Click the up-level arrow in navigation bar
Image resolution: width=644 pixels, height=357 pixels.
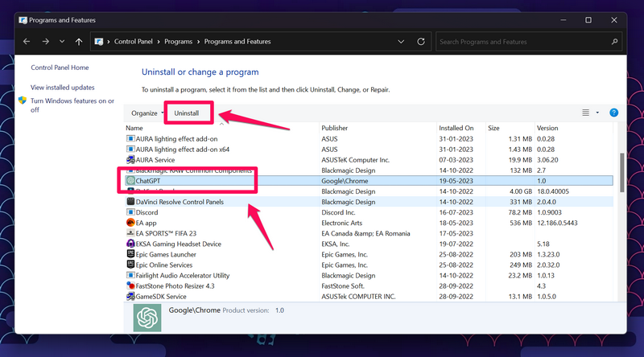coord(78,41)
